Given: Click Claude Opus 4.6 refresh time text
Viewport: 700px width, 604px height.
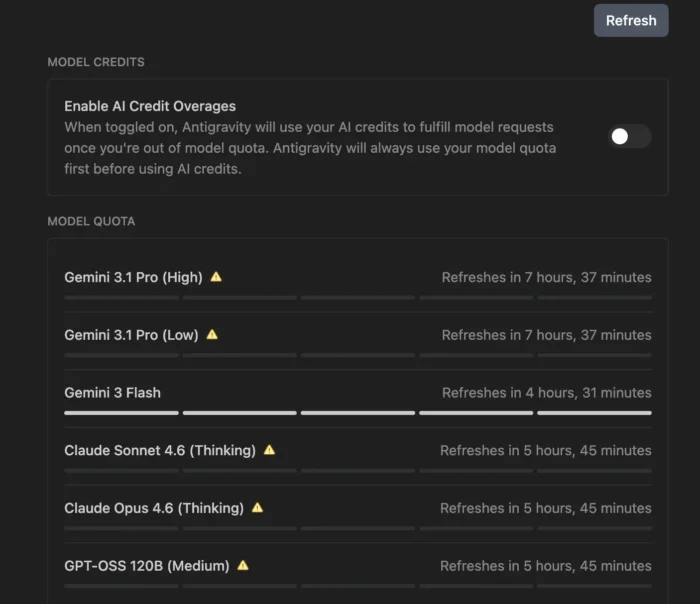Looking at the screenshot, I should tap(545, 508).
